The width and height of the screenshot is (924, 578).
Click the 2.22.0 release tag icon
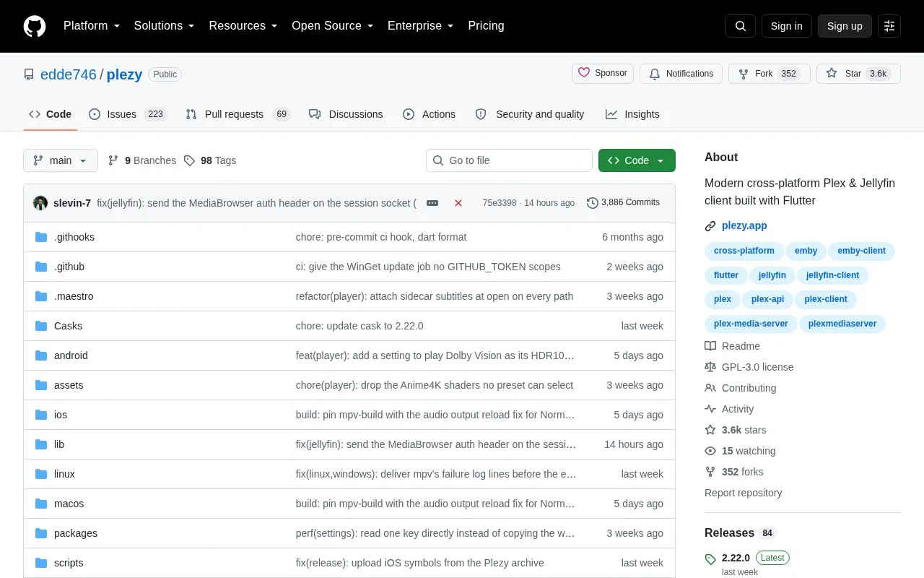pos(710,558)
